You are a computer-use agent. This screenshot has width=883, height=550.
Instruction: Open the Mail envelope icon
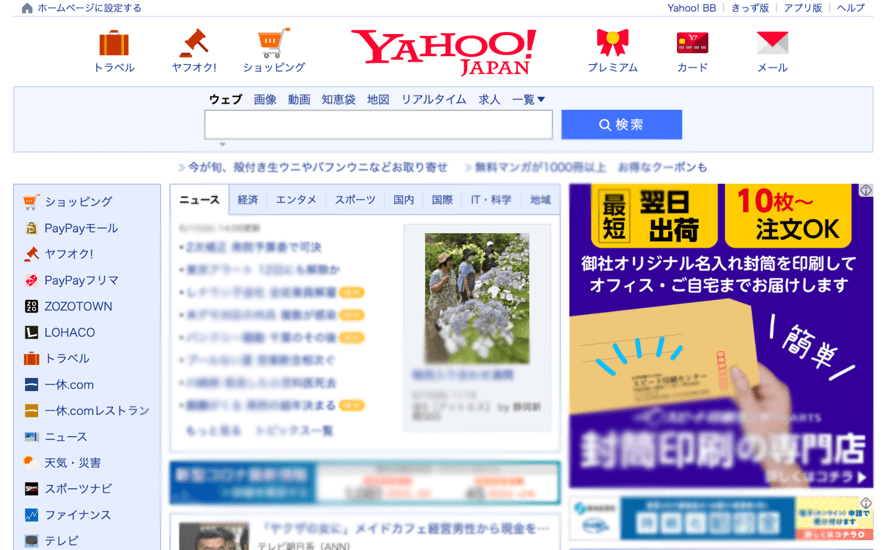point(772,43)
